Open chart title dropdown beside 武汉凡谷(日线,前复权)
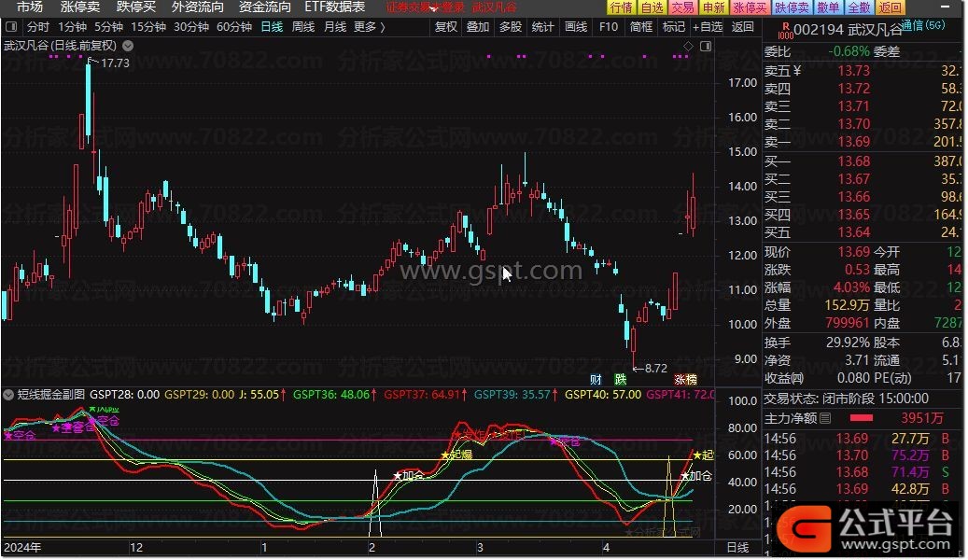This screenshot has height=560, width=968. point(128,46)
